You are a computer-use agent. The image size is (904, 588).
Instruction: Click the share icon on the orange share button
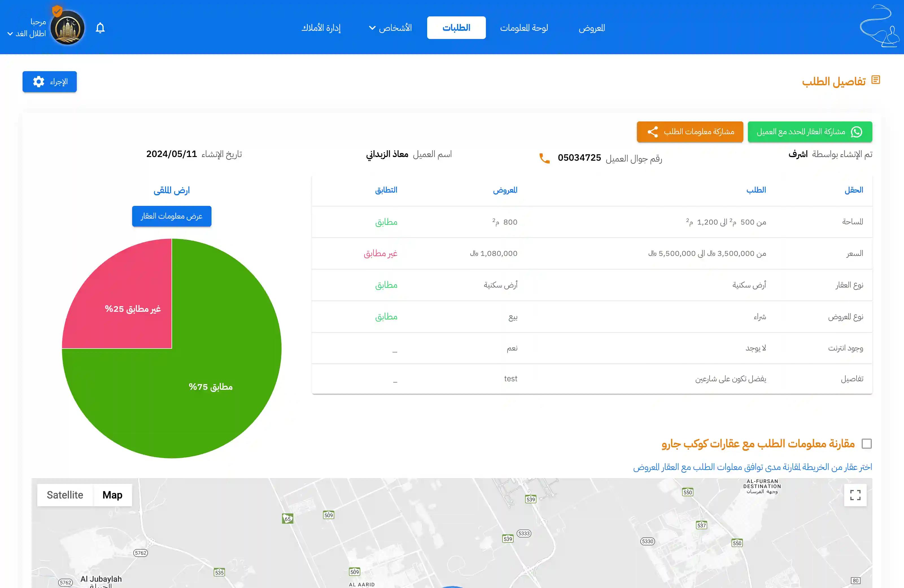coord(652,132)
